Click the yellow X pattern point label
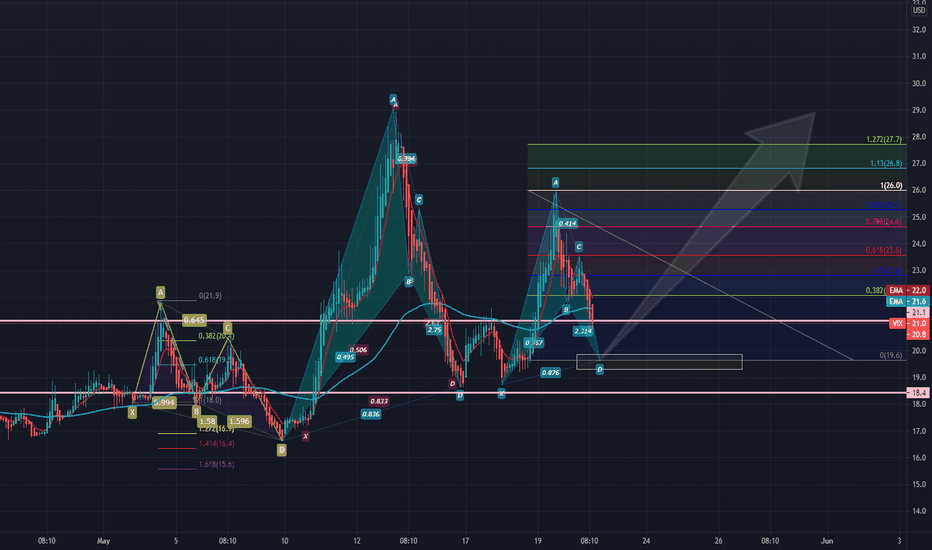Image resolution: width=932 pixels, height=550 pixels. tap(132, 412)
